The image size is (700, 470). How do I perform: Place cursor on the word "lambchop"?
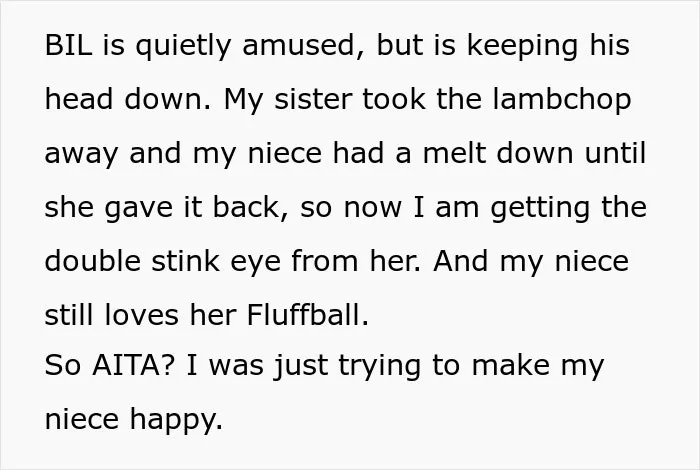point(562,100)
